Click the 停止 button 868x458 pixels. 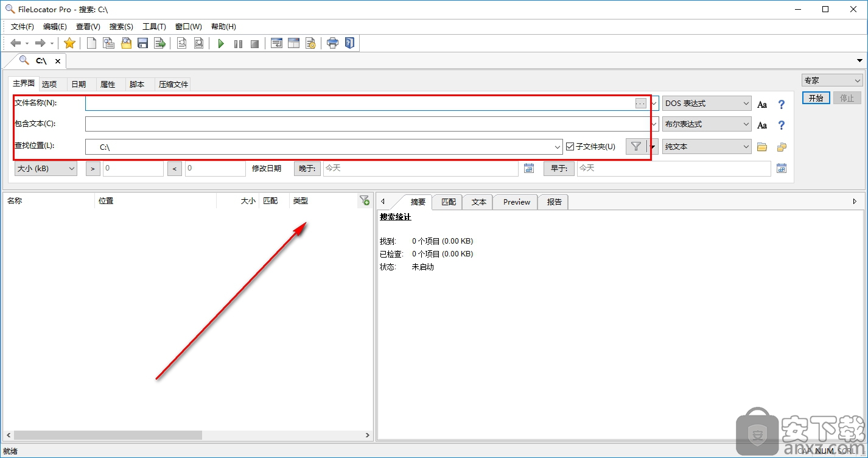point(847,98)
